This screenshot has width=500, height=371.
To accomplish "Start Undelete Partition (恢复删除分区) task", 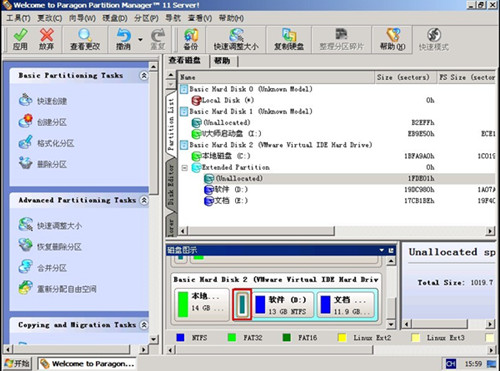I will pyautogui.click(x=50, y=247).
